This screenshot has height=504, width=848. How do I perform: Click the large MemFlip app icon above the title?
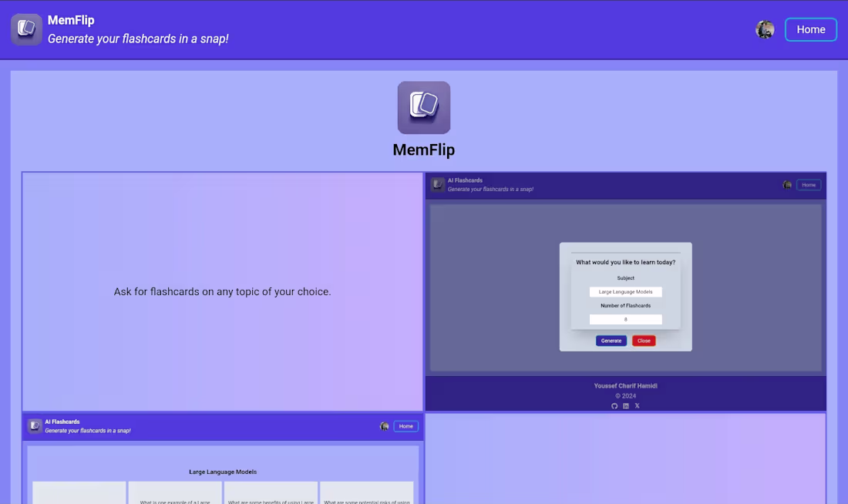[423, 108]
